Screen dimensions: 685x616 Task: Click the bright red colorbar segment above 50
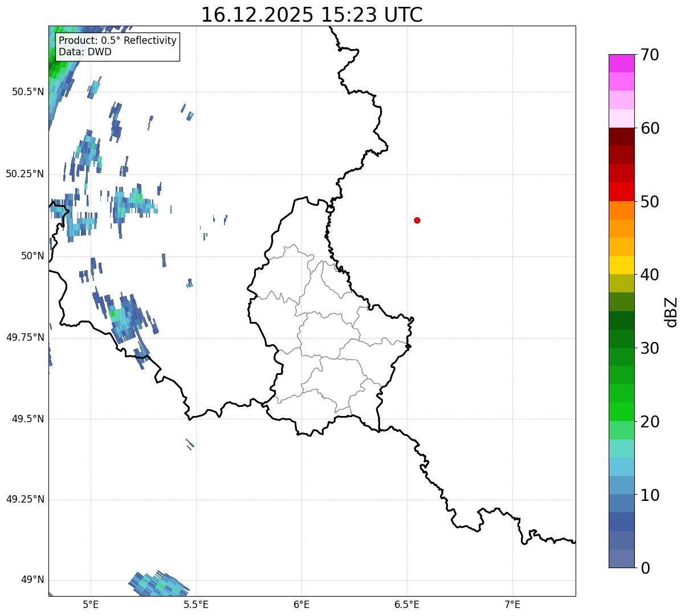click(622, 192)
